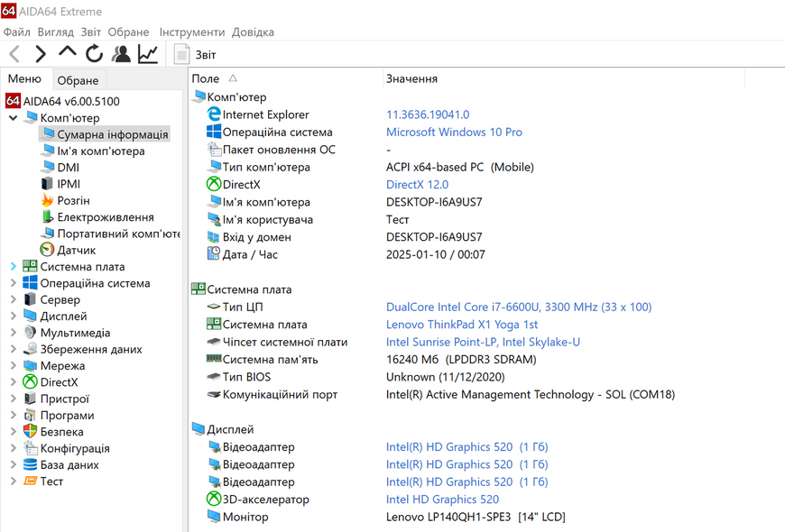
Task: Click the motherboard icon for Системна плата in tree
Action: (x=30, y=266)
